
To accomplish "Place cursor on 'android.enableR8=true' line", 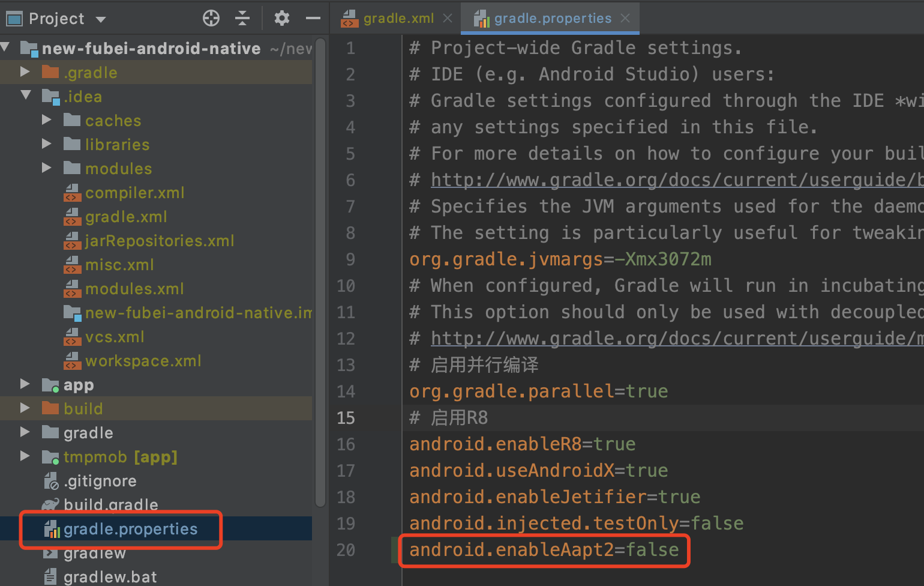I will (x=522, y=444).
